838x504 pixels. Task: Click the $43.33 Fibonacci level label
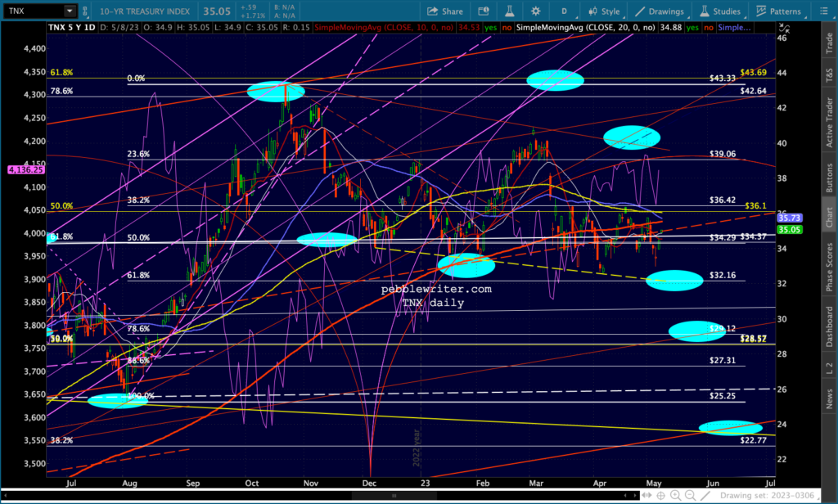[x=722, y=78]
